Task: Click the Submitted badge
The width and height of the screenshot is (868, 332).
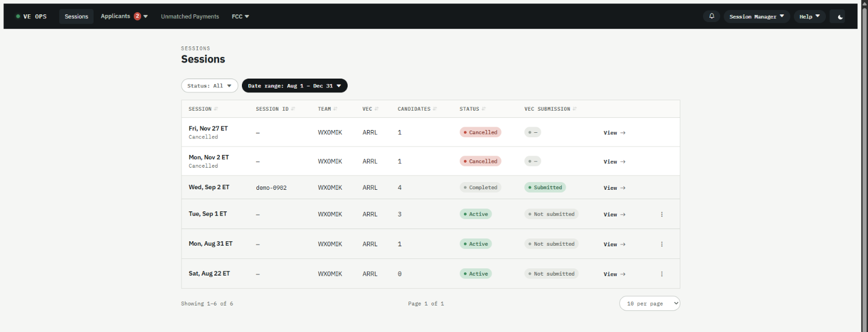Action: [x=545, y=187]
